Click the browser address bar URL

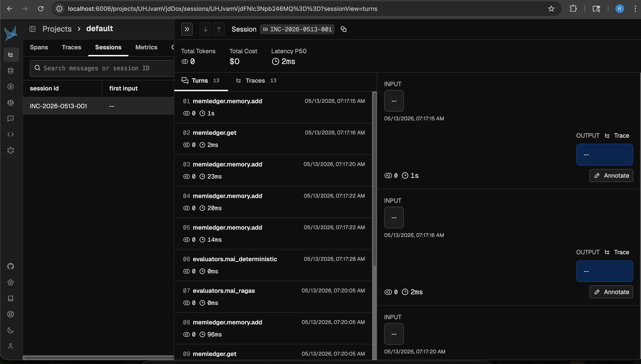pyautogui.click(x=222, y=9)
